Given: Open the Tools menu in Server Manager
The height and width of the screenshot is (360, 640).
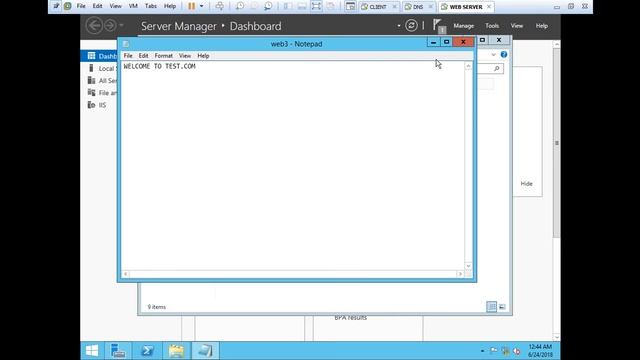Looking at the screenshot, I should pos(492,26).
